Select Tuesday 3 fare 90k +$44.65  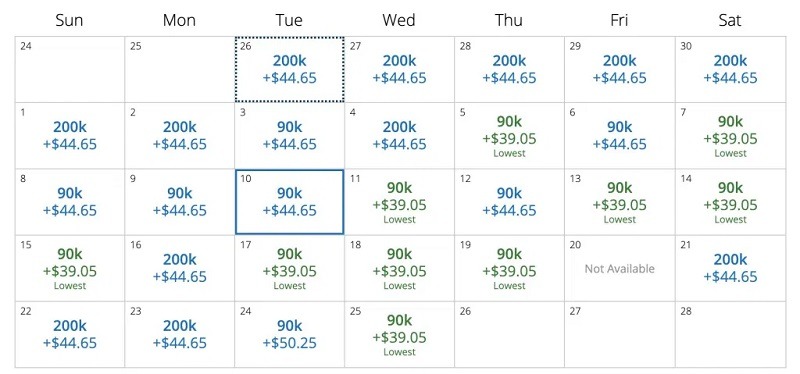tap(289, 136)
